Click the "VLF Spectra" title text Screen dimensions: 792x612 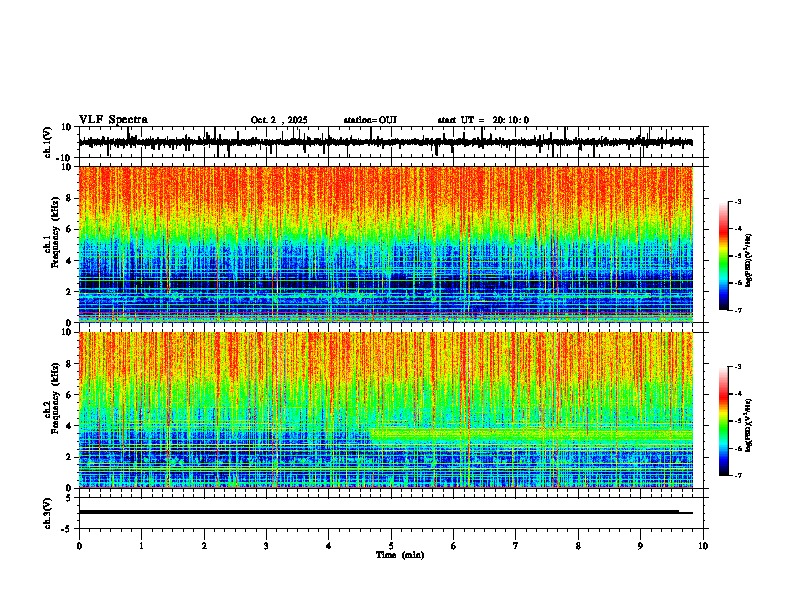point(113,119)
